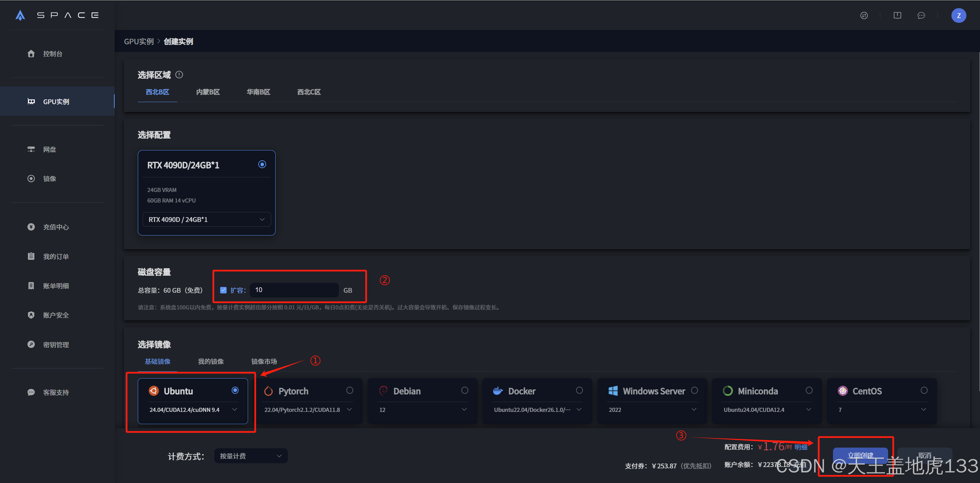Click the 立即创建 button

click(x=860, y=455)
